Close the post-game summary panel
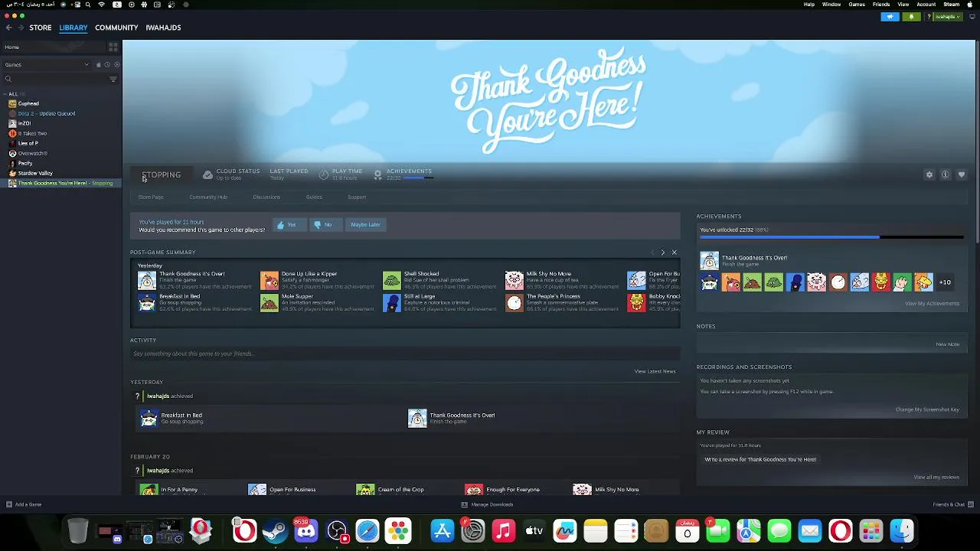Screen dimensions: 980x551 674,252
